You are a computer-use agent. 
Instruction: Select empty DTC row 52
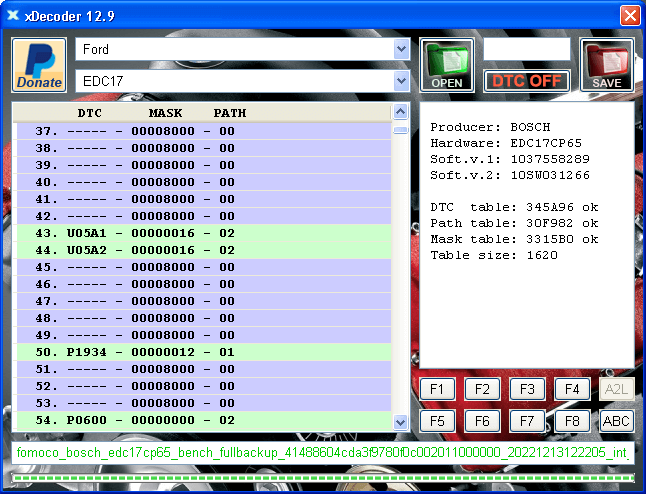click(204, 386)
